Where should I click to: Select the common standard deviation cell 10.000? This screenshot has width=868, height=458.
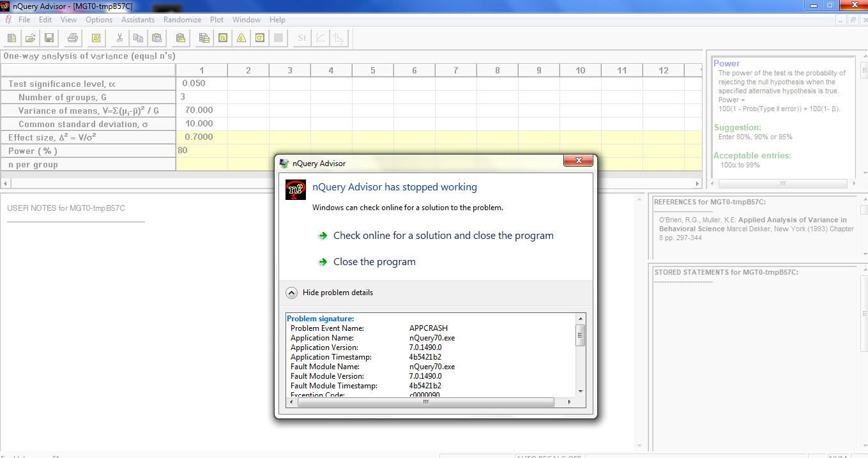click(201, 124)
